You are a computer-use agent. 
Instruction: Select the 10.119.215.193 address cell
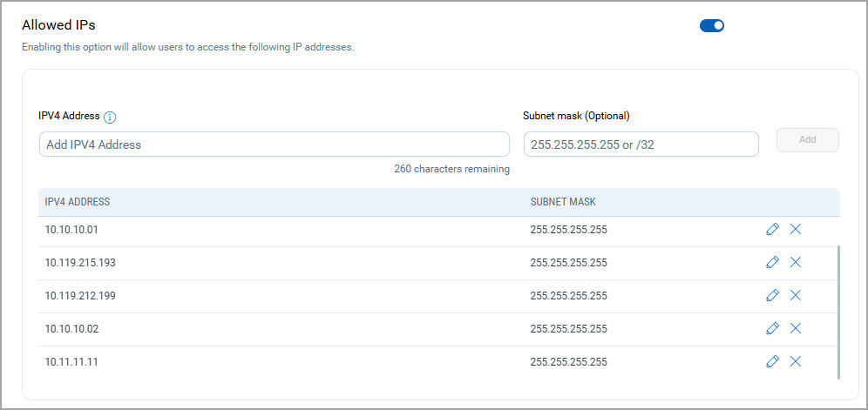(x=80, y=262)
